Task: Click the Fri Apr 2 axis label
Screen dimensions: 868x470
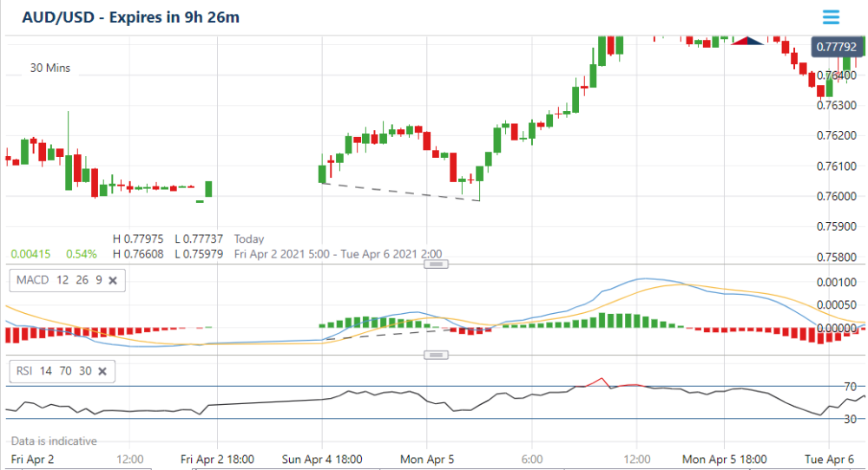Action: click(x=33, y=460)
